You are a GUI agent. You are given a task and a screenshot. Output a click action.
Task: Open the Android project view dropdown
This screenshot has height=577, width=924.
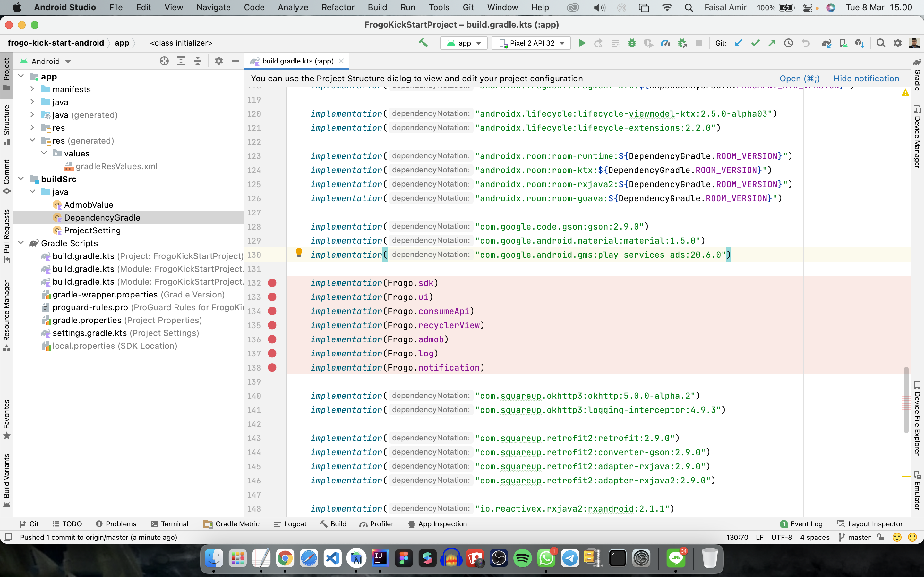click(x=46, y=62)
